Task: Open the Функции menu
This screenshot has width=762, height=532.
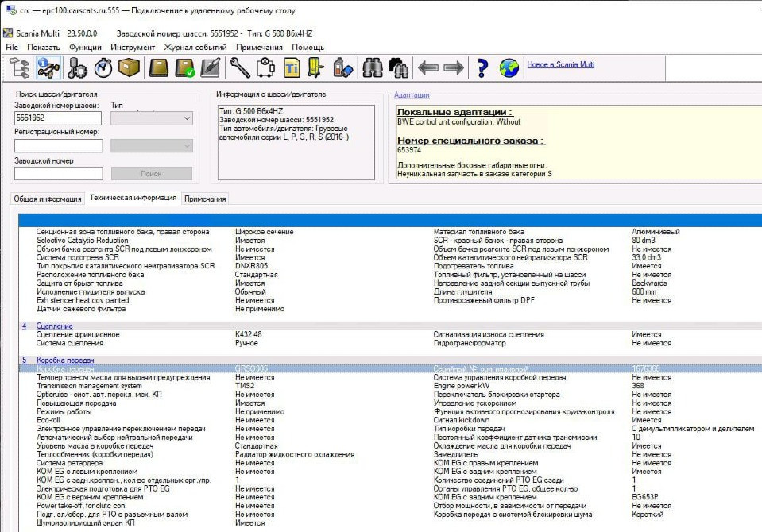Action: point(85,48)
